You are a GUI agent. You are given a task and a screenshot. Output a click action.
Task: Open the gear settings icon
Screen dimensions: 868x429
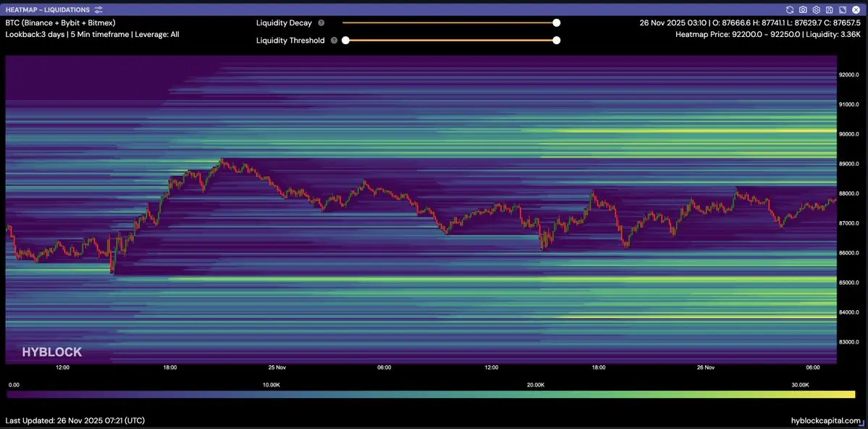click(816, 10)
